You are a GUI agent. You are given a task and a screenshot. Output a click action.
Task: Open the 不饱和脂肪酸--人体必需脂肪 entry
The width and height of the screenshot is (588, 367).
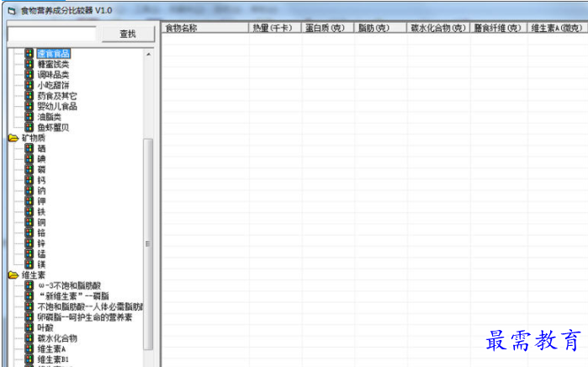[x=90, y=306]
